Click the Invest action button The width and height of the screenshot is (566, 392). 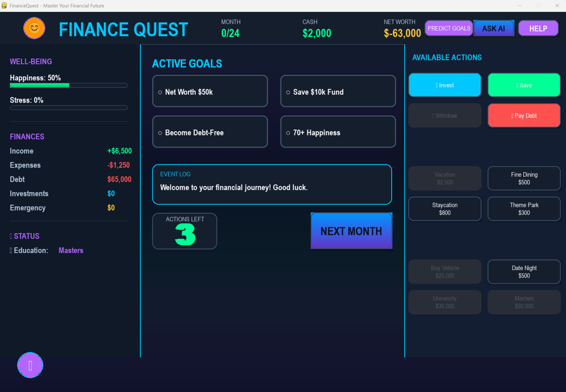(x=445, y=85)
